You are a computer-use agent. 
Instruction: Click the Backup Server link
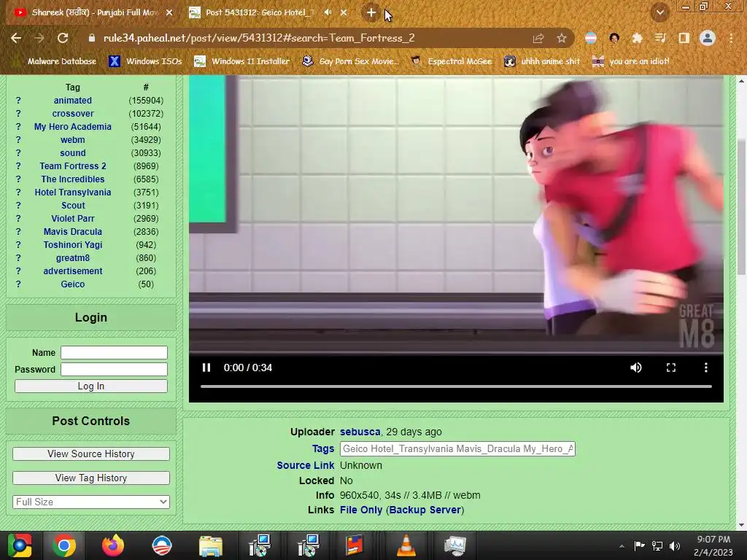pyautogui.click(x=425, y=510)
